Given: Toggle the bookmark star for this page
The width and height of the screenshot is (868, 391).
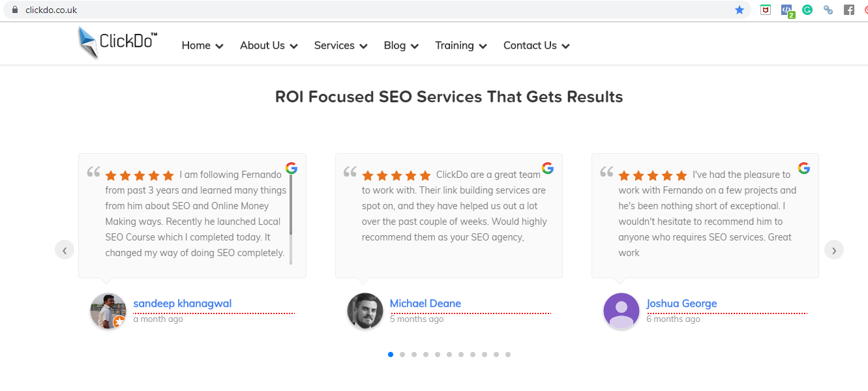Looking at the screenshot, I should [740, 10].
